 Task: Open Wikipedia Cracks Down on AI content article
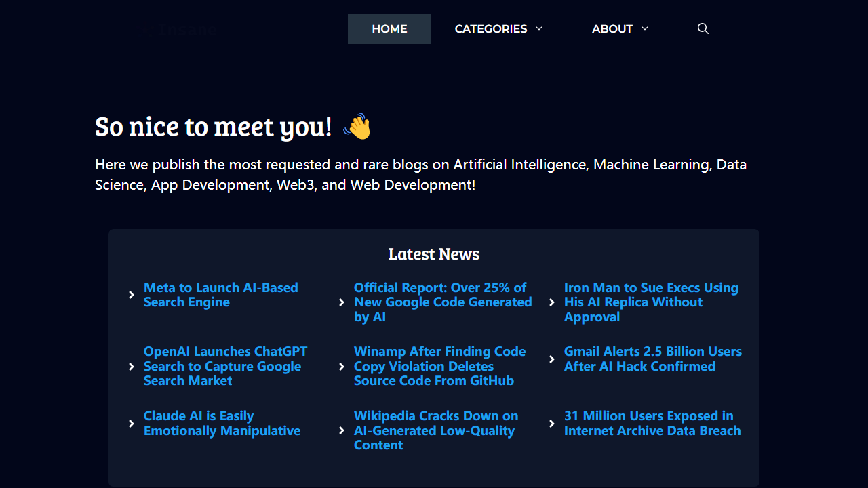[435, 430]
